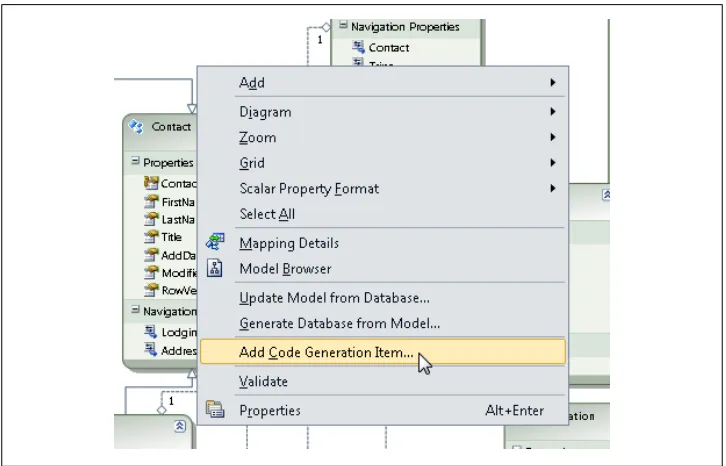The width and height of the screenshot is (726, 466).
Task: Open the Add submenu
Action: (x=383, y=82)
